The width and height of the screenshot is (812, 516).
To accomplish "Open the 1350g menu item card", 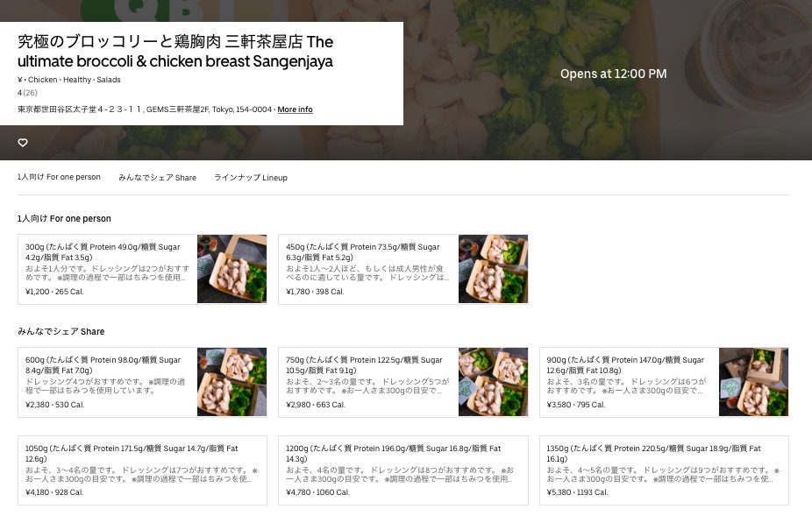I will (664, 470).
